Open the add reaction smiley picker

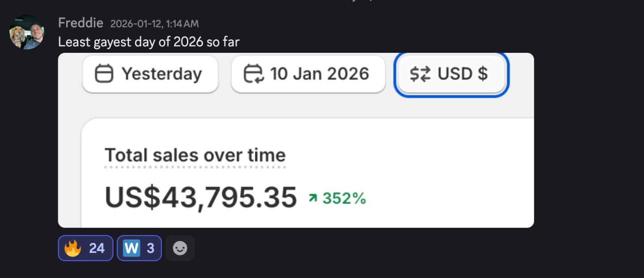point(180,248)
